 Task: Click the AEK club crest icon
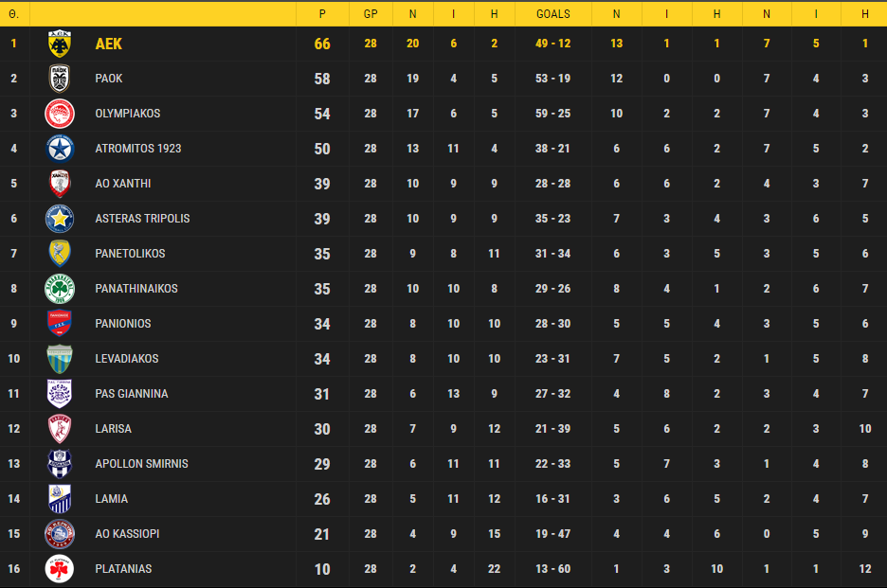click(60, 44)
